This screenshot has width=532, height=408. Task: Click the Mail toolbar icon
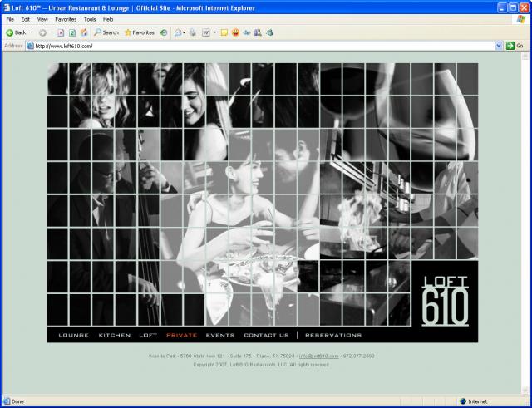178,32
